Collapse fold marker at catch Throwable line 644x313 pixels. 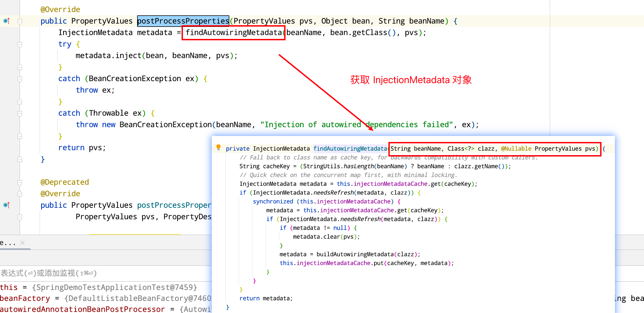click(20, 113)
